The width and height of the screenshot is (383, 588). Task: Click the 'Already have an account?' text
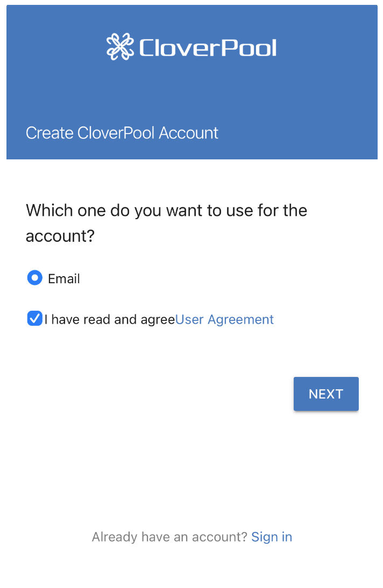coord(170,537)
